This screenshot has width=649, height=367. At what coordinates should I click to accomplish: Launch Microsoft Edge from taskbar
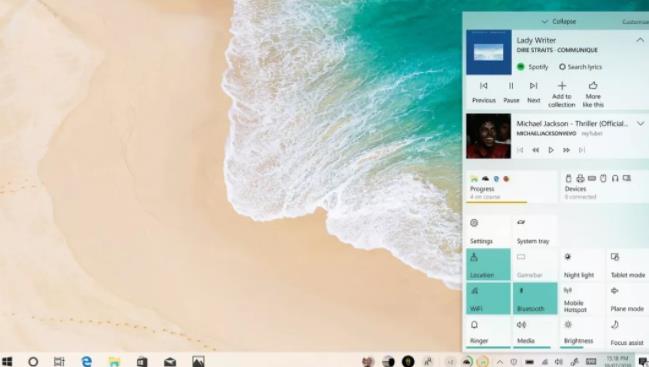tap(87, 361)
